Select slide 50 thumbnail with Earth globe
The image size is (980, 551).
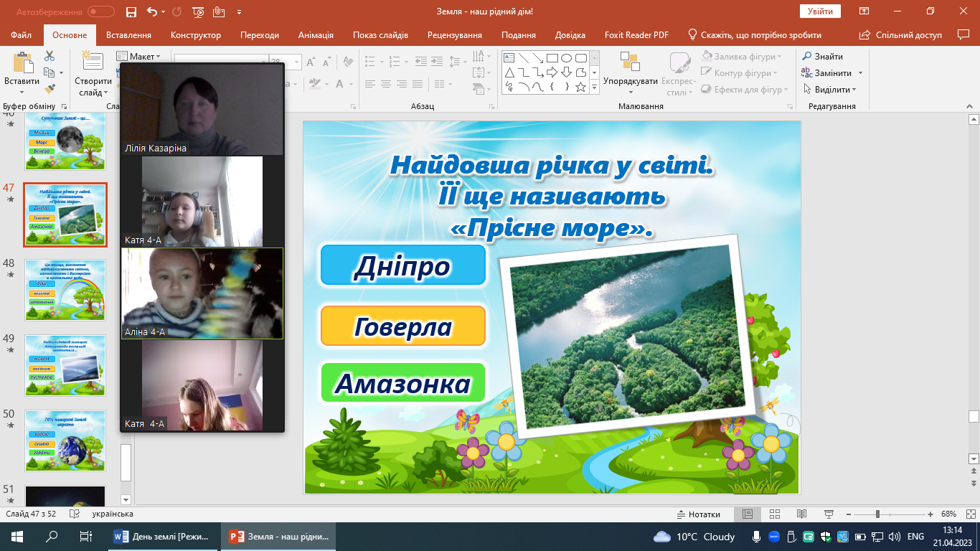pos(65,441)
